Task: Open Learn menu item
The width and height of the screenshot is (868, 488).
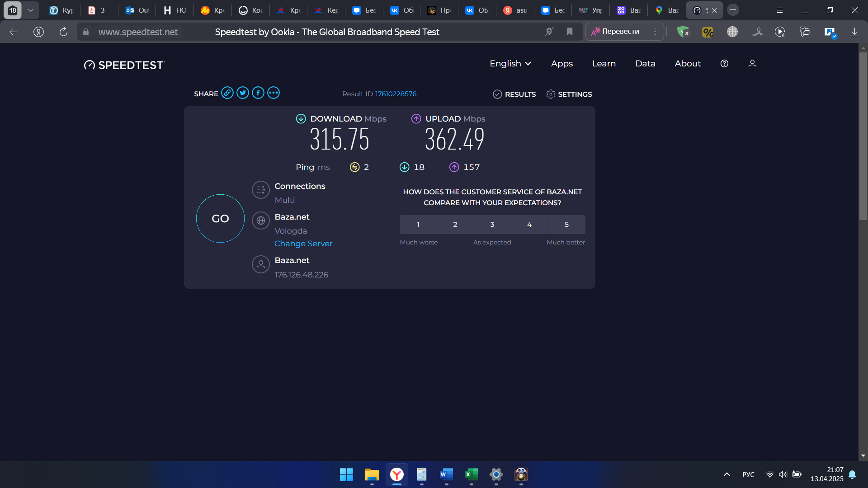Action: [x=604, y=64]
